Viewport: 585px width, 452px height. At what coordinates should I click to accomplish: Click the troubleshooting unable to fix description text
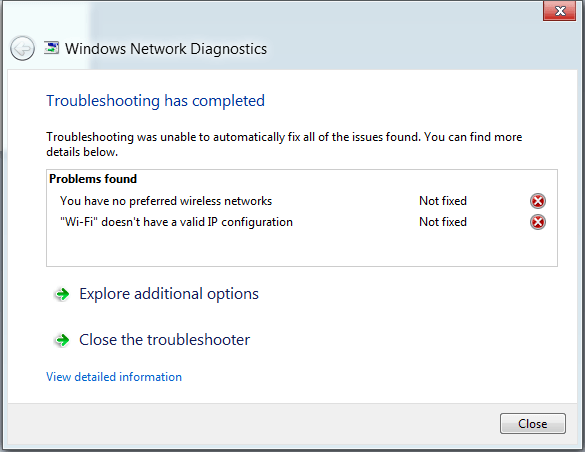coord(284,144)
